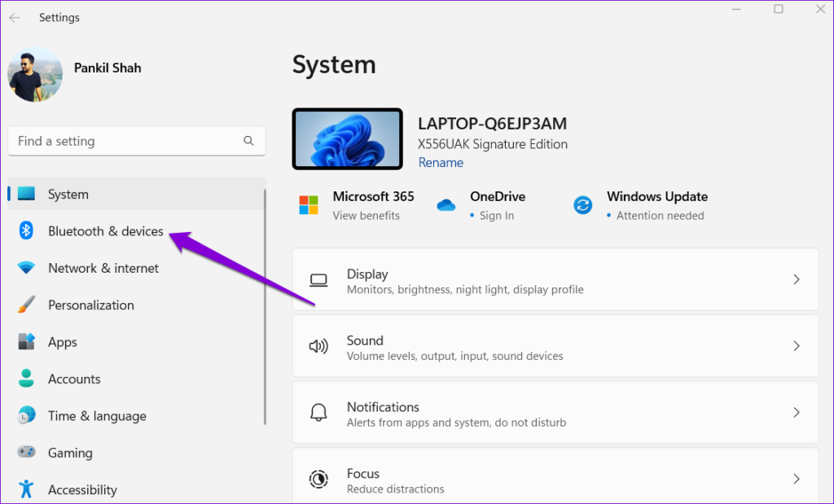Screen dimensions: 834x504
Task: Open Notifications via its right chevron
Action: 797,413
